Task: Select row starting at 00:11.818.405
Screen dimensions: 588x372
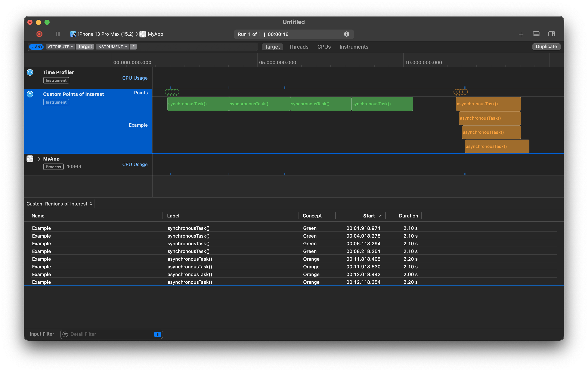Action: click(x=294, y=259)
